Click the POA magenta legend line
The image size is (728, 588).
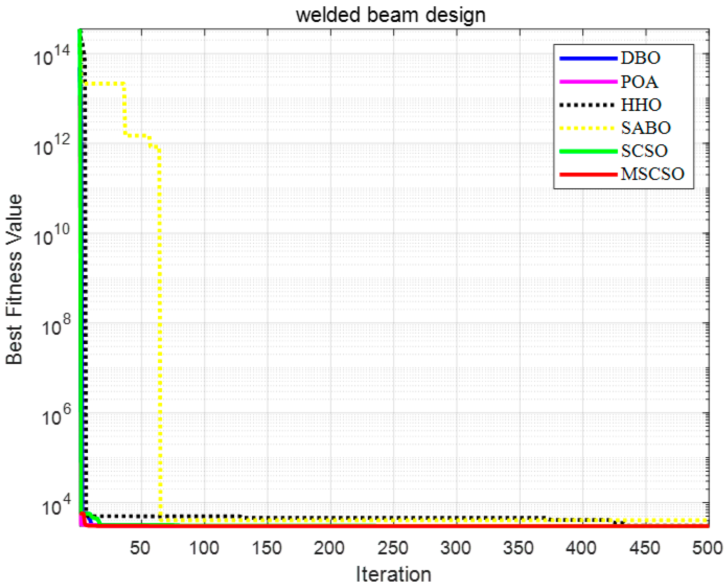588,82
